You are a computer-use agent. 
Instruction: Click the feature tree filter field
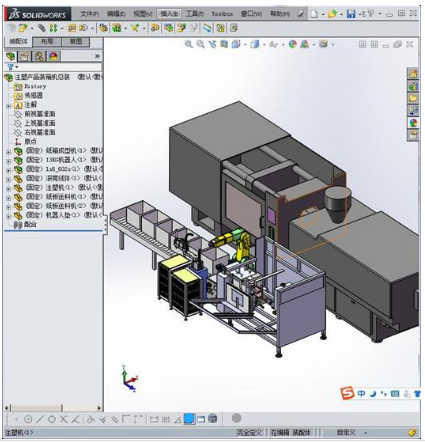pyautogui.click(x=60, y=67)
